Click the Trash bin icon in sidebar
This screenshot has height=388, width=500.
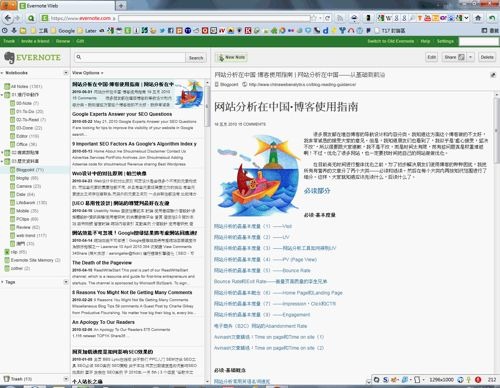(x=7, y=379)
